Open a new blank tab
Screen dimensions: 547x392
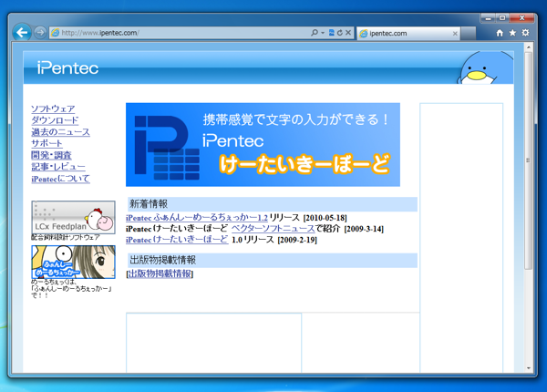(x=469, y=34)
